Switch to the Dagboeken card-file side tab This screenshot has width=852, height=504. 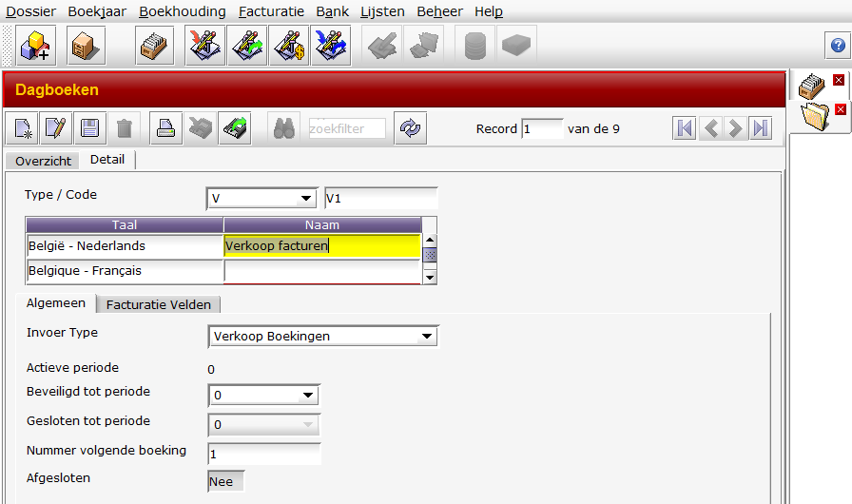click(811, 86)
